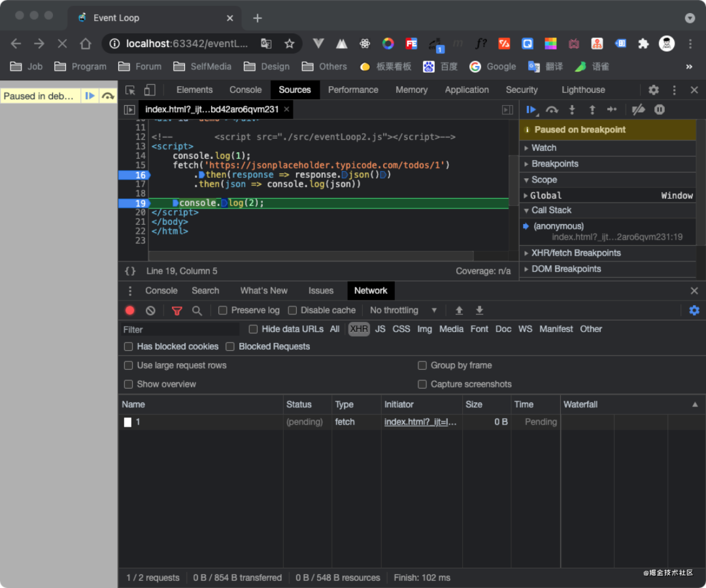Open Network settings gear
Viewport: 706px width, 588px height.
click(x=694, y=310)
